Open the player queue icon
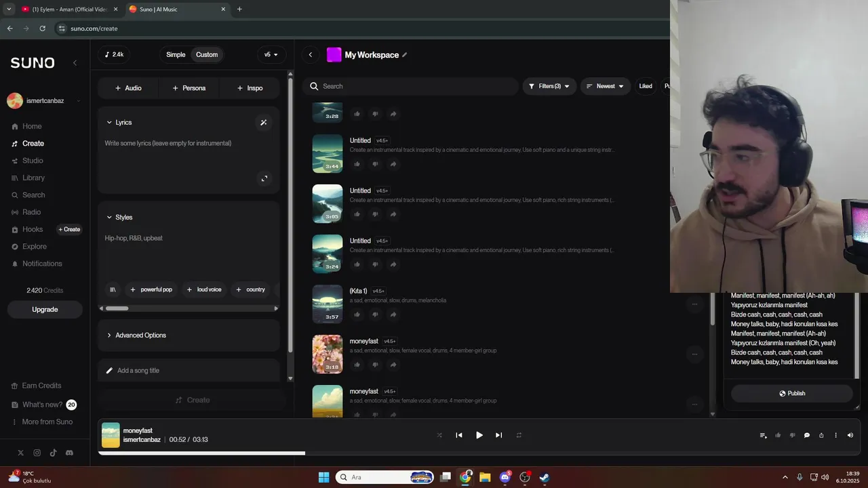 coord(763,435)
